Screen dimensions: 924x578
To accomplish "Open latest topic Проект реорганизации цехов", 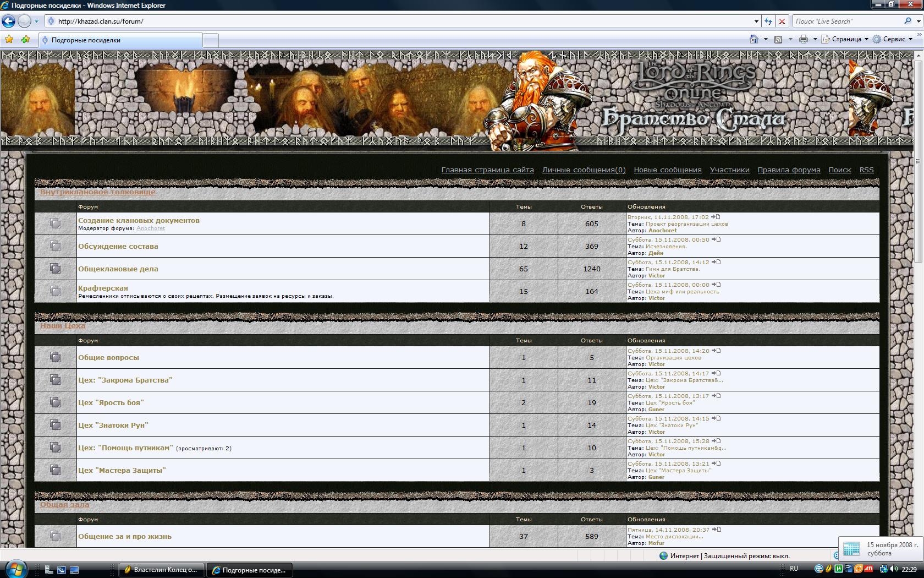I will pyautogui.click(x=686, y=224).
